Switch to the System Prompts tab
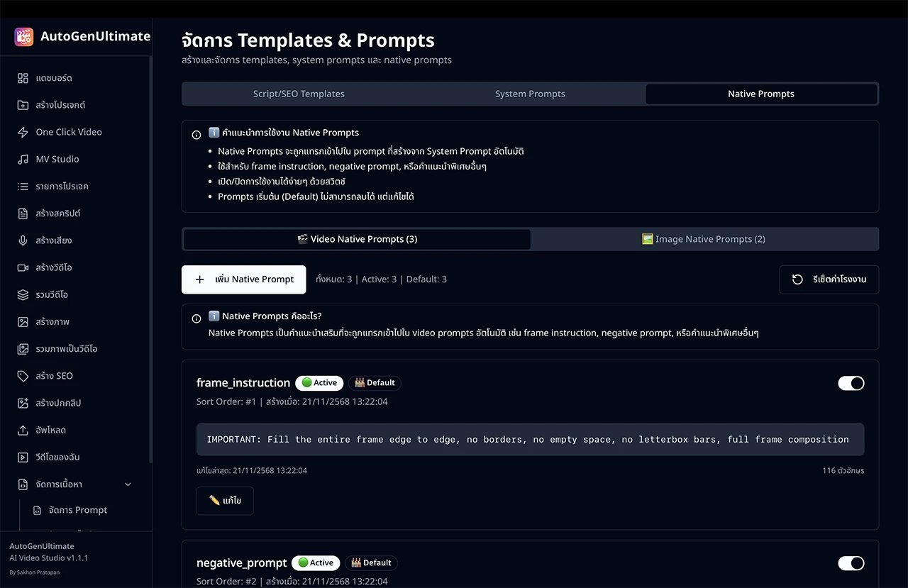 pos(530,94)
